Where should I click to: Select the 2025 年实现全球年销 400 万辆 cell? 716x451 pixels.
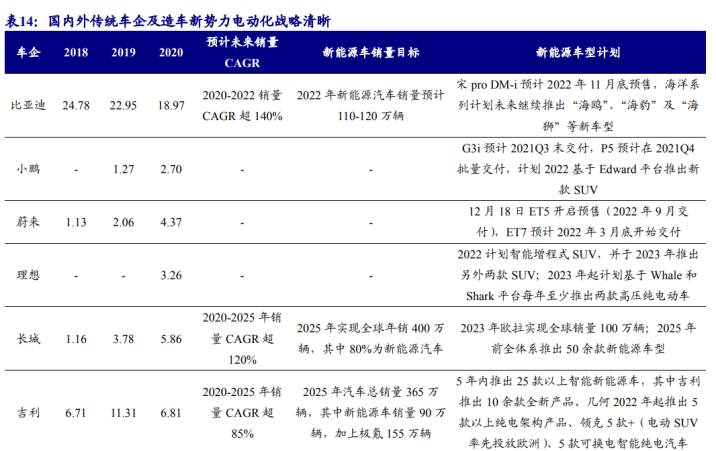pos(371,339)
